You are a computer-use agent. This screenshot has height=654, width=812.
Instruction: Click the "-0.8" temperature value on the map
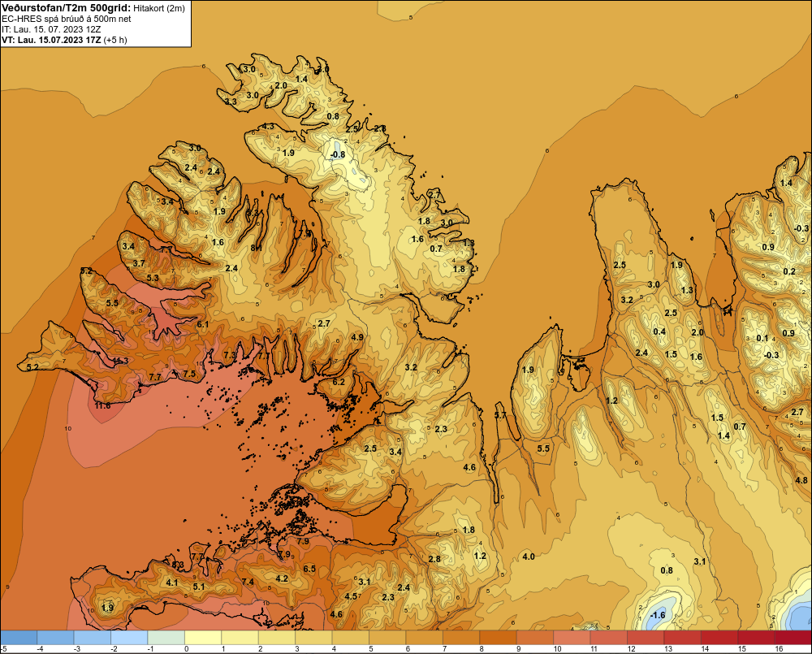coord(338,154)
